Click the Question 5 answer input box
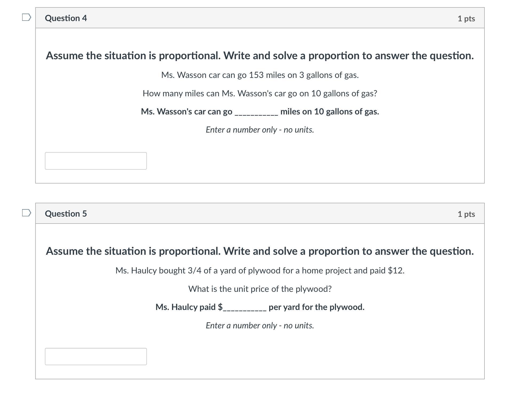 coord(96,356)
